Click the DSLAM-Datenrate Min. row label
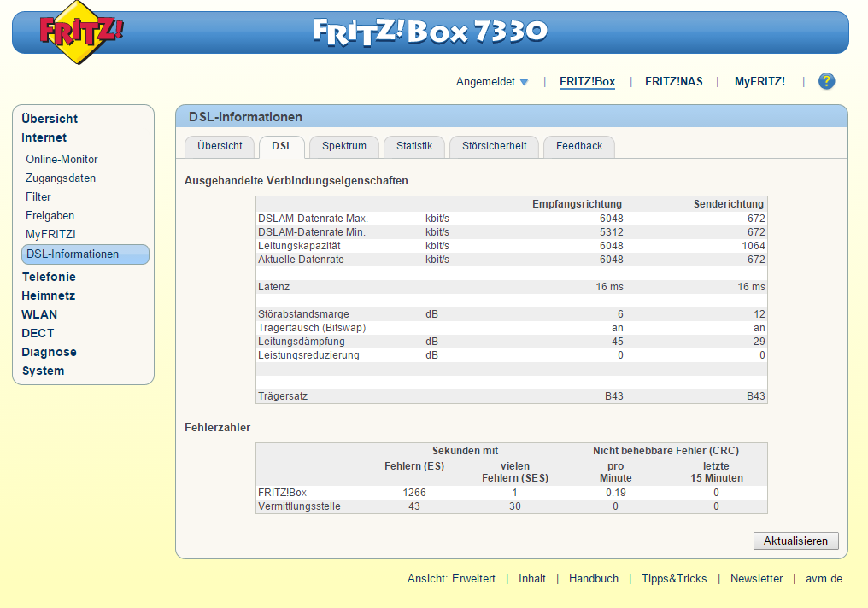Viewport: 868px width, 608px height. [x=312, y=232]
